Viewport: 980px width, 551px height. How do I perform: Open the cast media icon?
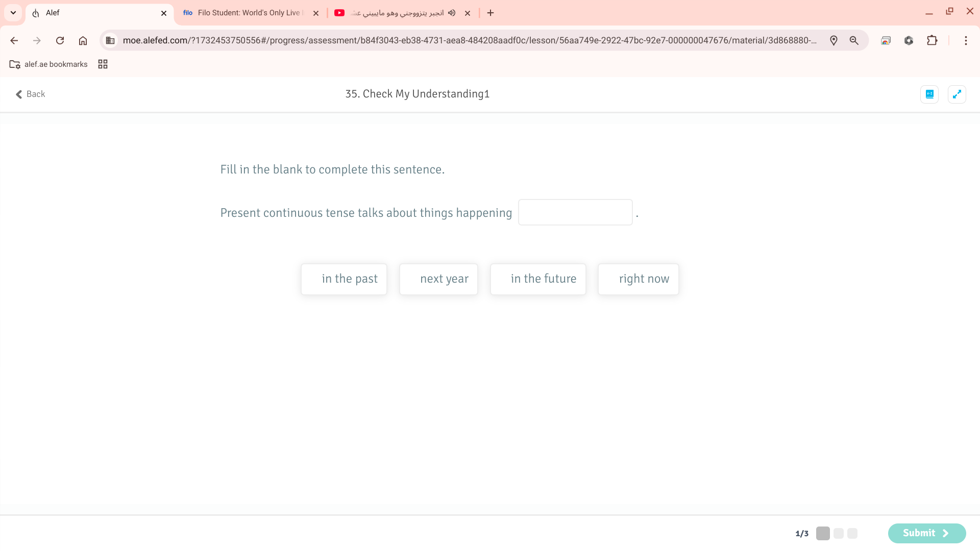(886, 40)
